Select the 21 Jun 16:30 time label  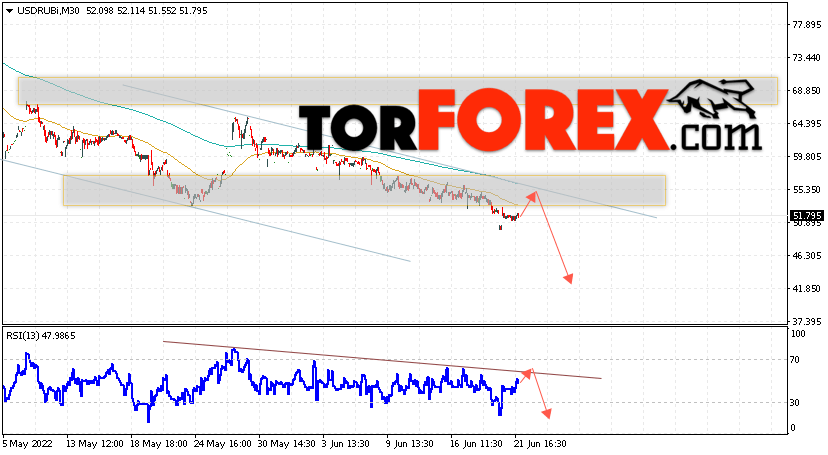pos(540,444)
